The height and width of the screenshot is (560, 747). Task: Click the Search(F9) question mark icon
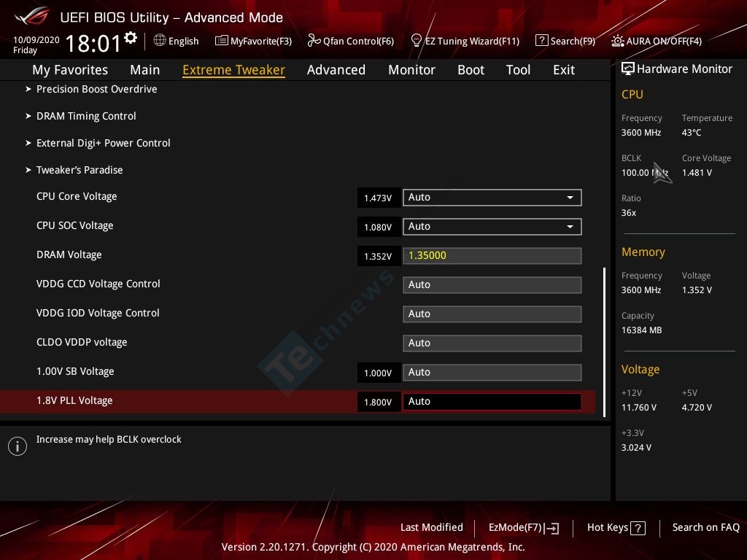coord(542,41)
